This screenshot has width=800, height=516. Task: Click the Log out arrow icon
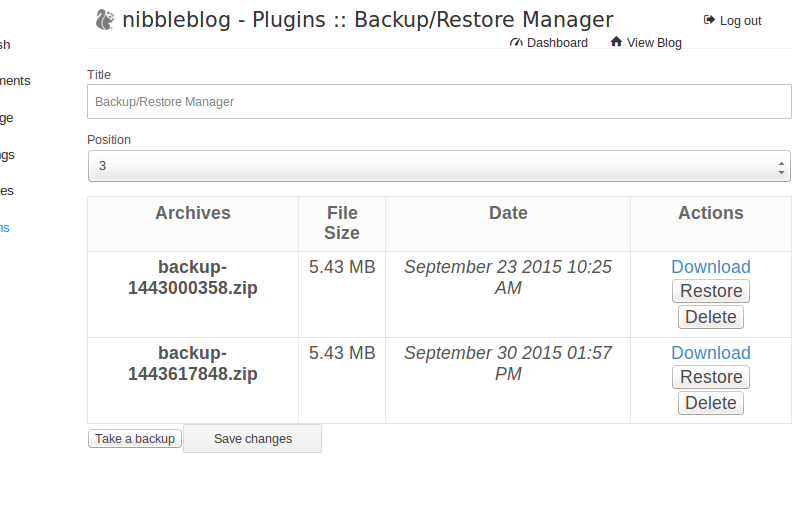pos(709,20)
